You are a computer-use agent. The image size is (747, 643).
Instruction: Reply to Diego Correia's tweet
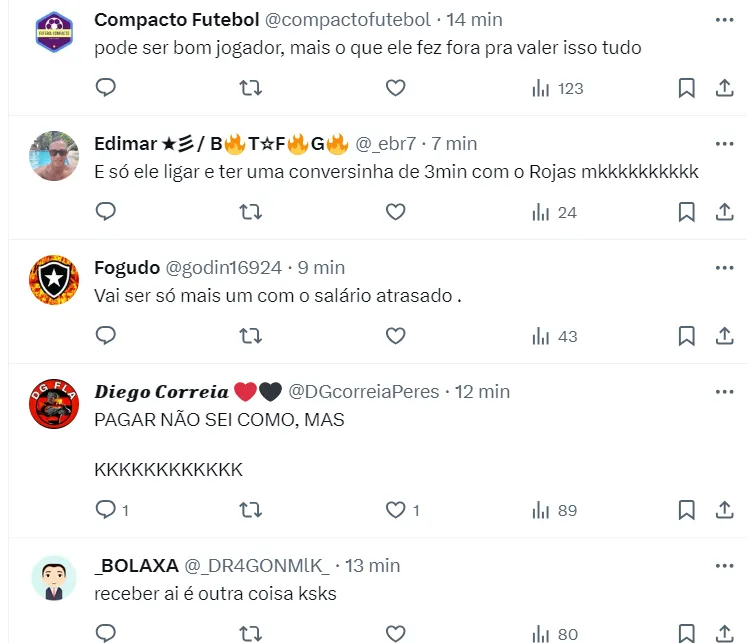[106, 510]
